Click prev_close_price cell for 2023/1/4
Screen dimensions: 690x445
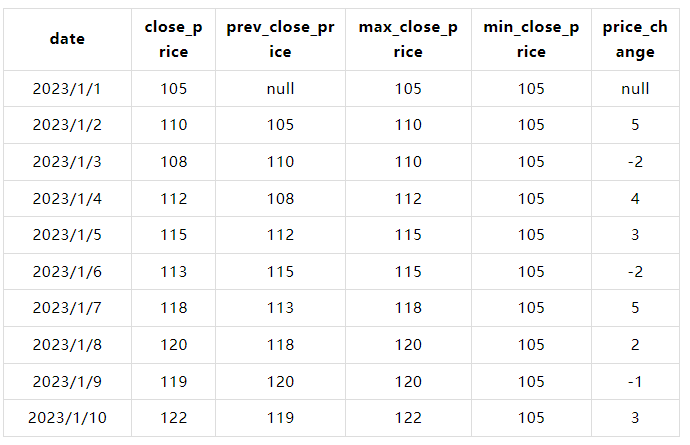tap(280, 198)
